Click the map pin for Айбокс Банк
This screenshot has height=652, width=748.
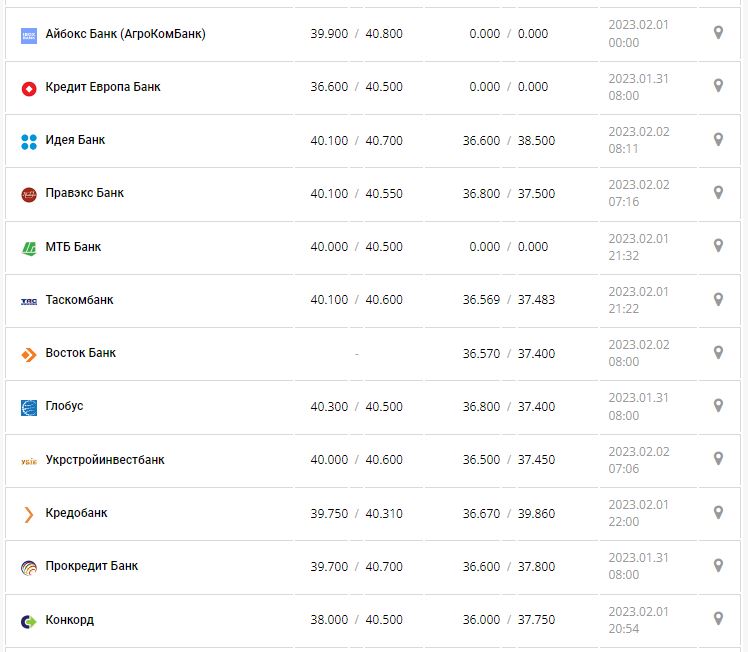click(717, 33)
